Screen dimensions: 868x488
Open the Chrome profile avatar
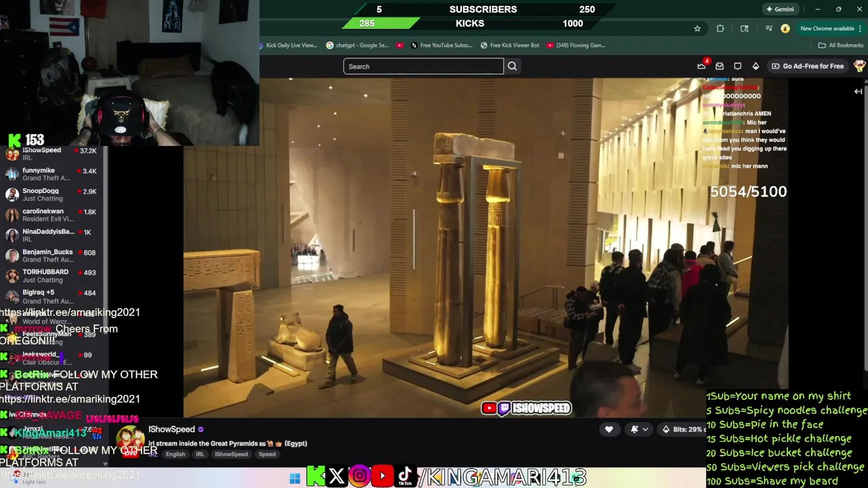[x=785, y=28]
